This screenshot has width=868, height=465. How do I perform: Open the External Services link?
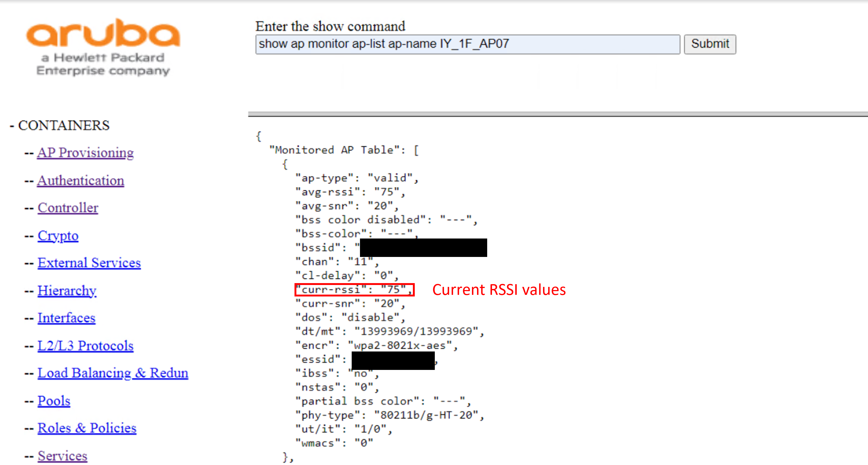point(89,263)
